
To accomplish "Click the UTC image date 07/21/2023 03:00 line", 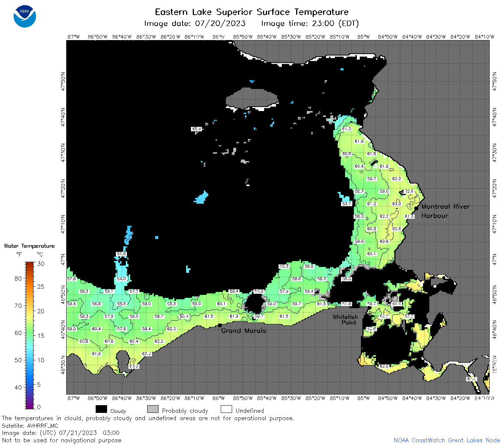I will pos(61,433).
